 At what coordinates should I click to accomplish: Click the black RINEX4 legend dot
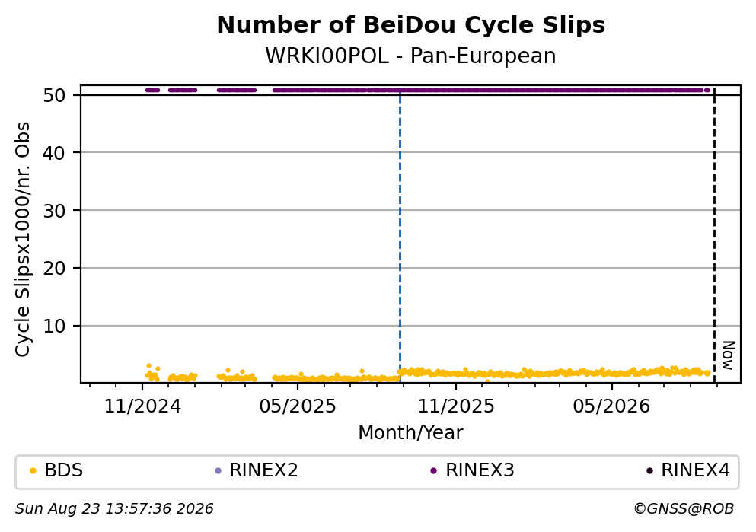649,471
